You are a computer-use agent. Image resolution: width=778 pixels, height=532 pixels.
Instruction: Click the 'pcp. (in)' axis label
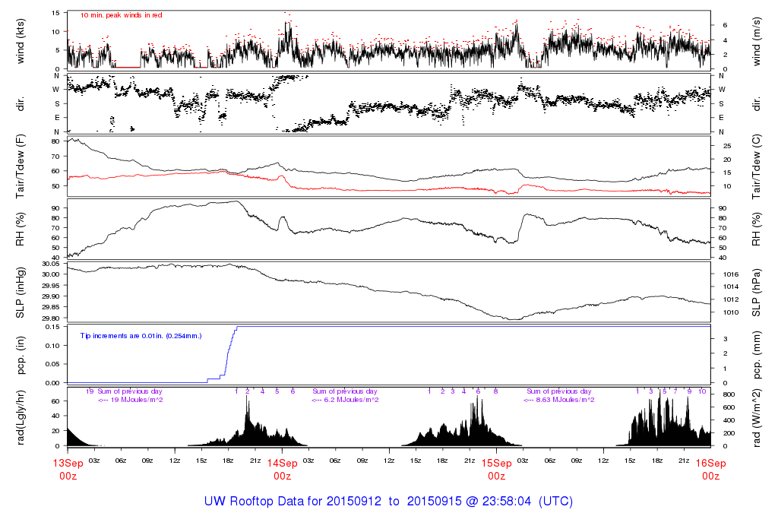click(x=21, y=356)
